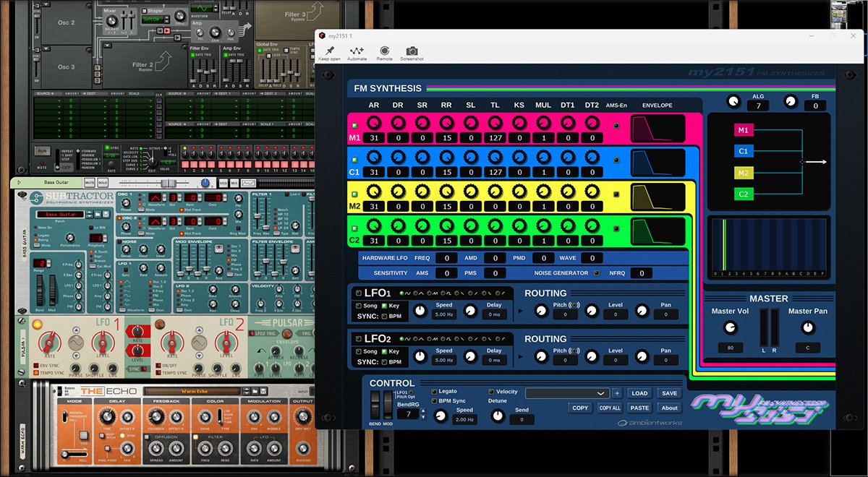
Task: Mute the Bass Guitar device
Action: pos(90,183)
